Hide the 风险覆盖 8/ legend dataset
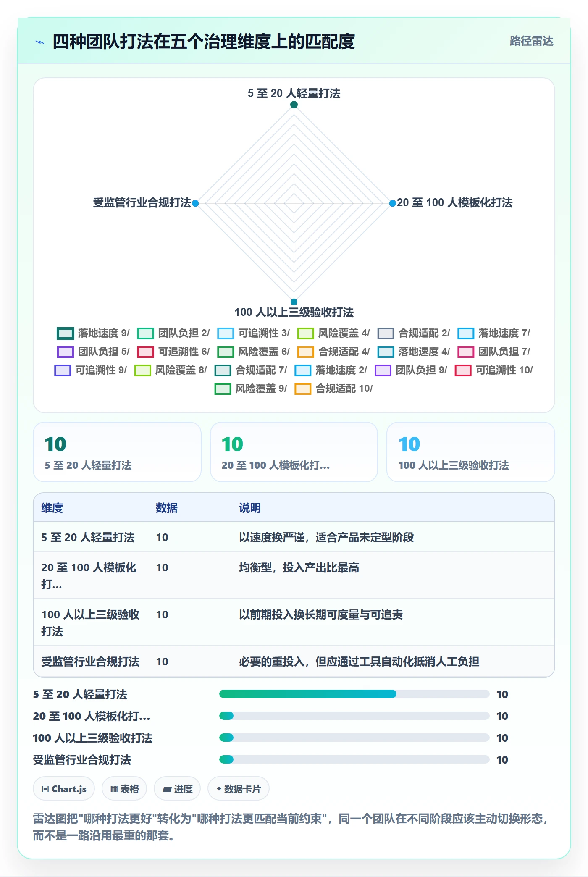This screenshot has height=877, width=588. [171, 370]
